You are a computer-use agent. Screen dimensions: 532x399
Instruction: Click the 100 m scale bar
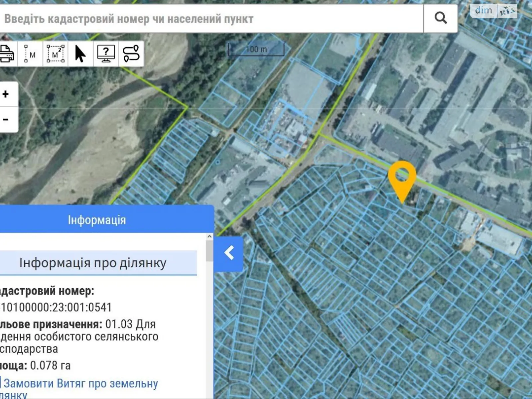point(256,50)
